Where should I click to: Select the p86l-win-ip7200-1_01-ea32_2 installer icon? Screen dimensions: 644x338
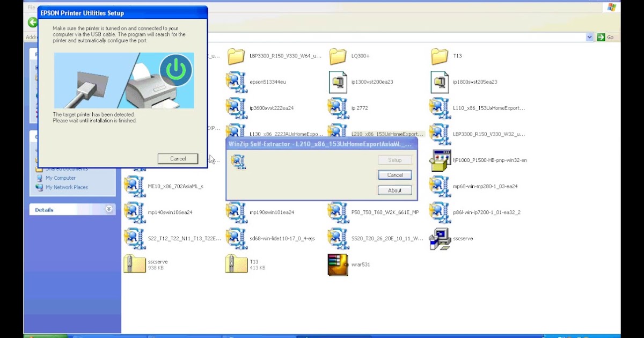440,212
